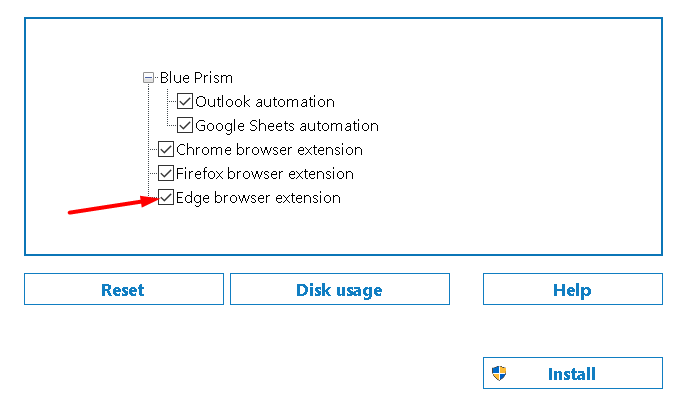Image resolution: width=700 pixels, height=402 pixels.
Task: Uncheck the Outlook automation checkbox
Action: tap(185, 102)
